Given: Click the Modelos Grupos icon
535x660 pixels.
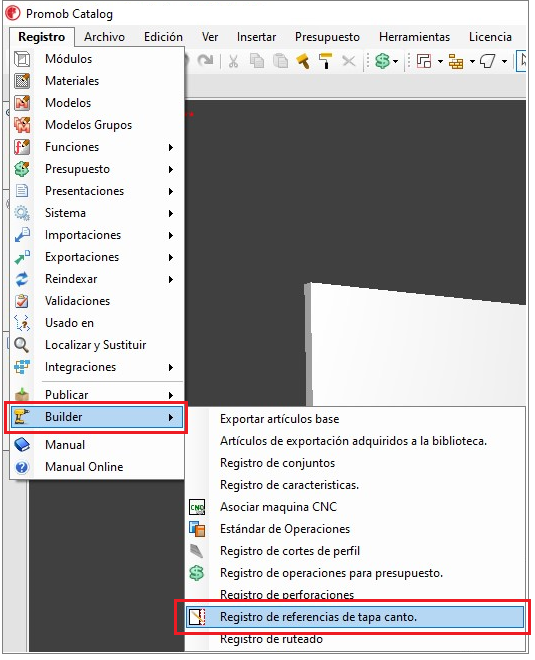Looking at the screenshot, I should tap(22, 125).
